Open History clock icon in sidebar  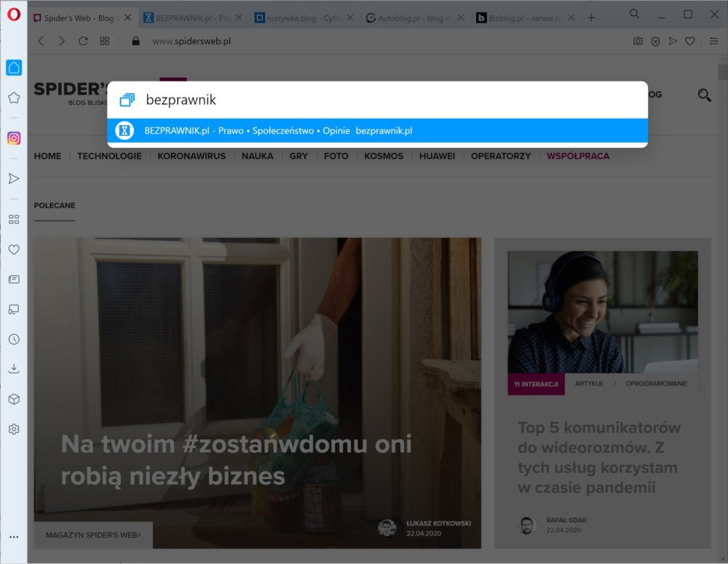[14, 339]
